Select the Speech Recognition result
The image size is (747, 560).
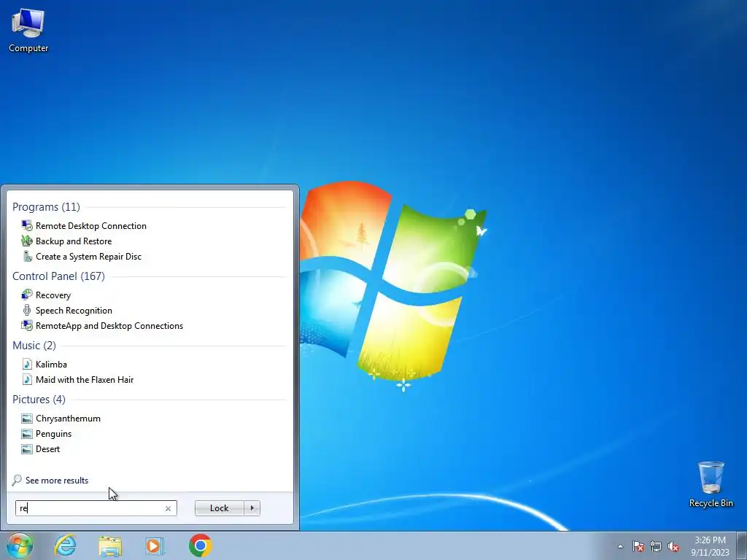[x=74, y=311]
